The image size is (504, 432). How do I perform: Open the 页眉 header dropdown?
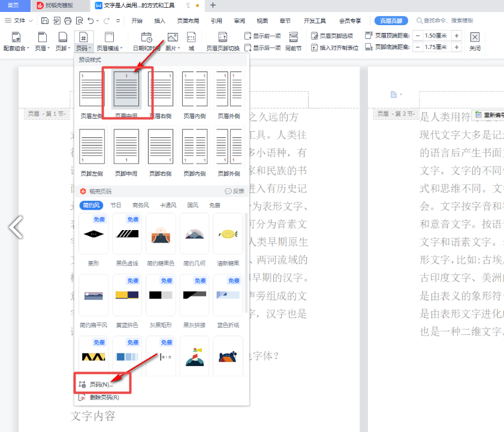(x=43, y=41)
